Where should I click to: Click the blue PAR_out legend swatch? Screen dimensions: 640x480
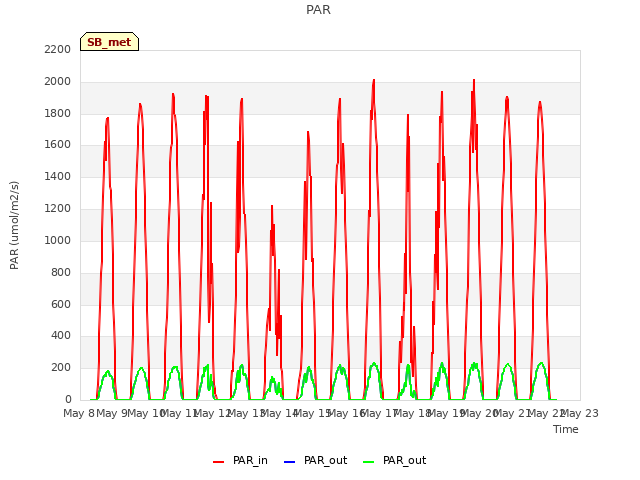click(x=289, y=462)
